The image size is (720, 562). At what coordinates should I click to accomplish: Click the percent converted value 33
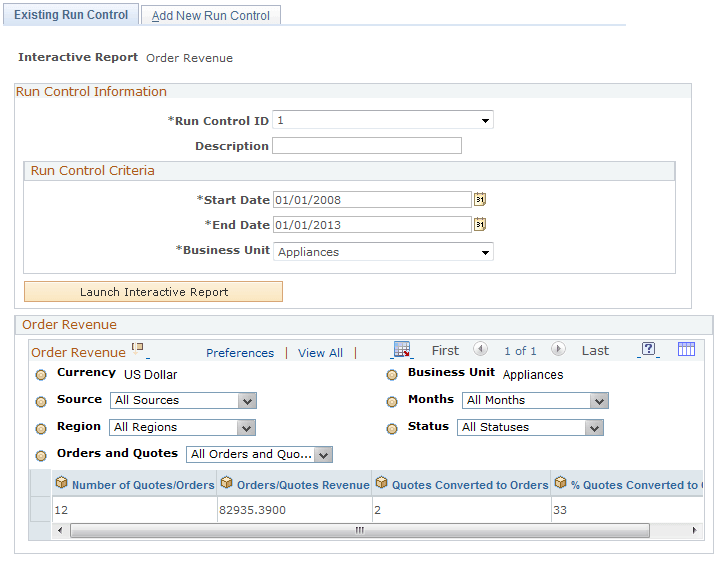pyautogui.click(x=560, y=510)
